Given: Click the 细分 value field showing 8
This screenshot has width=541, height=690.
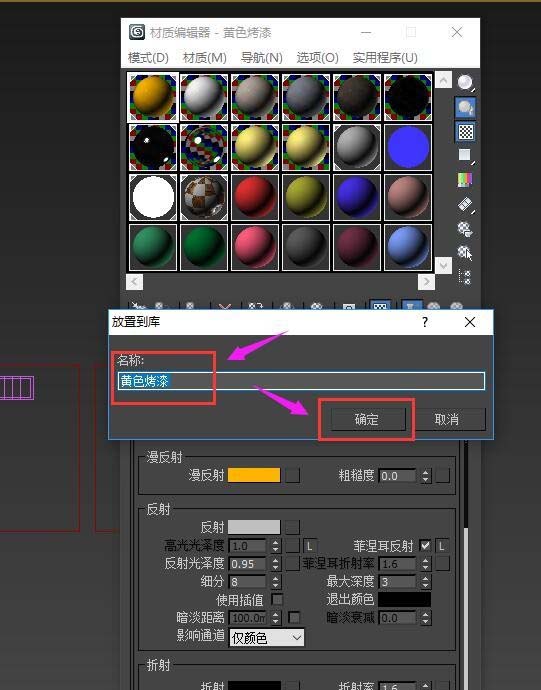Looking at the screenshot, I should click(248, 582).
